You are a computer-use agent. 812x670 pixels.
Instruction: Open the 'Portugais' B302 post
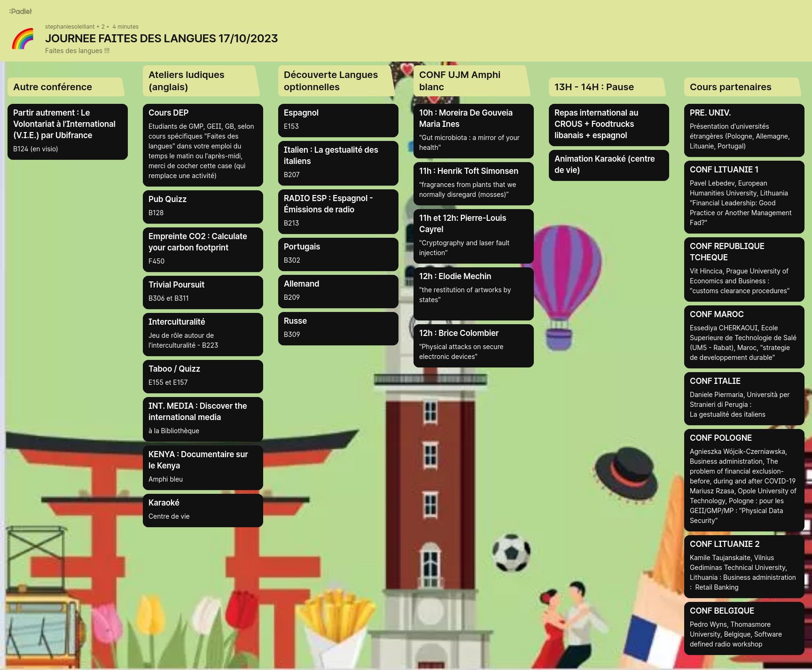pos(338,254)
